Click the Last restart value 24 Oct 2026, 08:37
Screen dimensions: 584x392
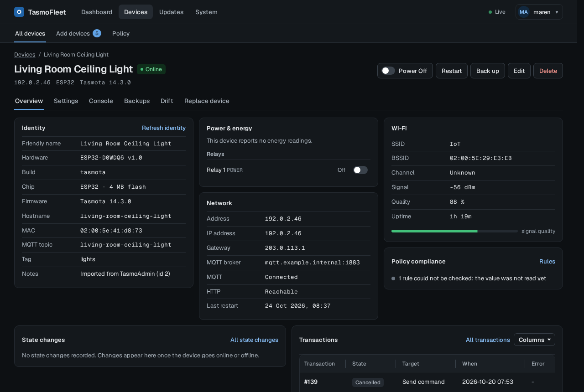pos(298,306)
